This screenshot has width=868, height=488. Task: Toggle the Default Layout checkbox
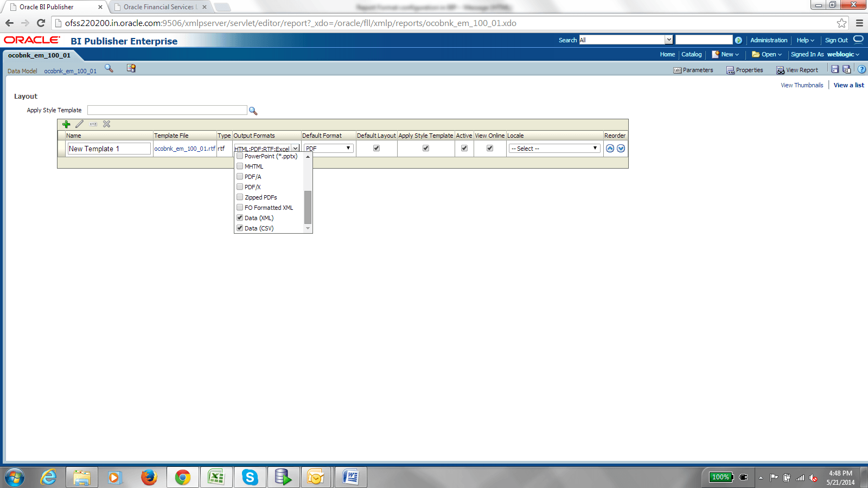point(376,148)
